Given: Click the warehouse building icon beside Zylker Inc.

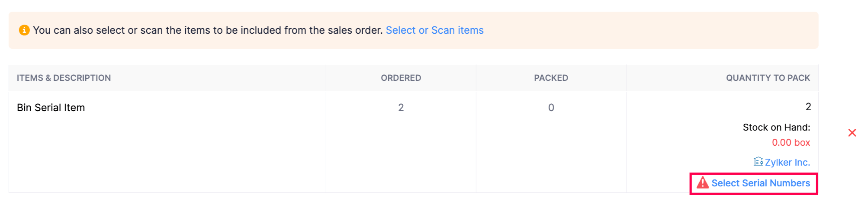Looking at the screenshot, I should (758, 162).
